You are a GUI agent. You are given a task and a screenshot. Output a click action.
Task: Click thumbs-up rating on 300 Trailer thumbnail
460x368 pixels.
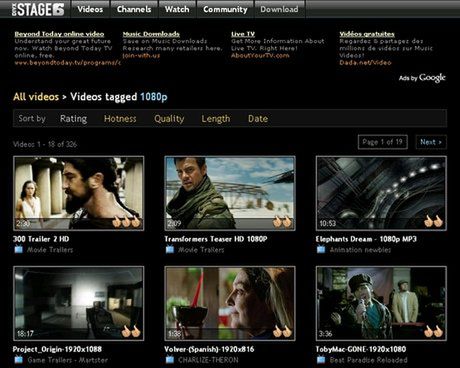[126, 221]
